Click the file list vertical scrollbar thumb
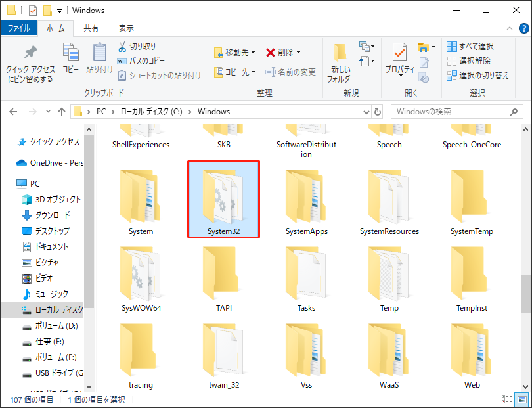532x408 pixels. tap(525, 294)
